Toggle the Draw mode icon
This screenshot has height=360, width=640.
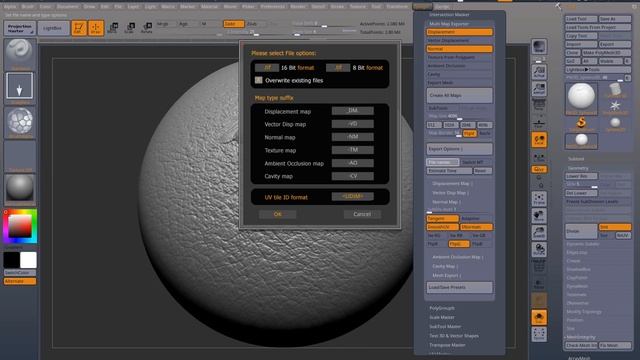(x=96, y=28)
